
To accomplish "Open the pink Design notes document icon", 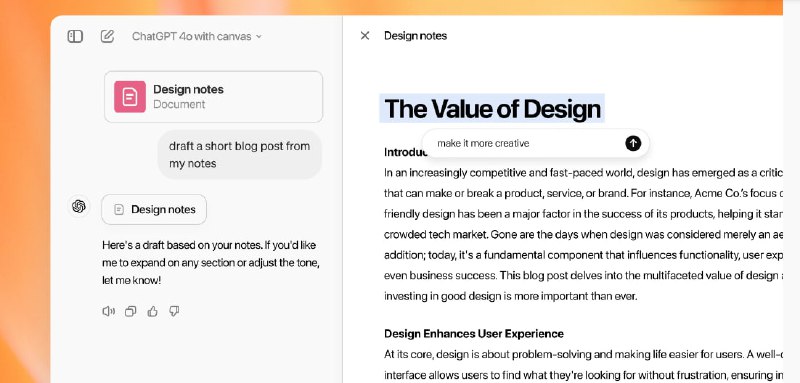I will click(x=130, y=96).
